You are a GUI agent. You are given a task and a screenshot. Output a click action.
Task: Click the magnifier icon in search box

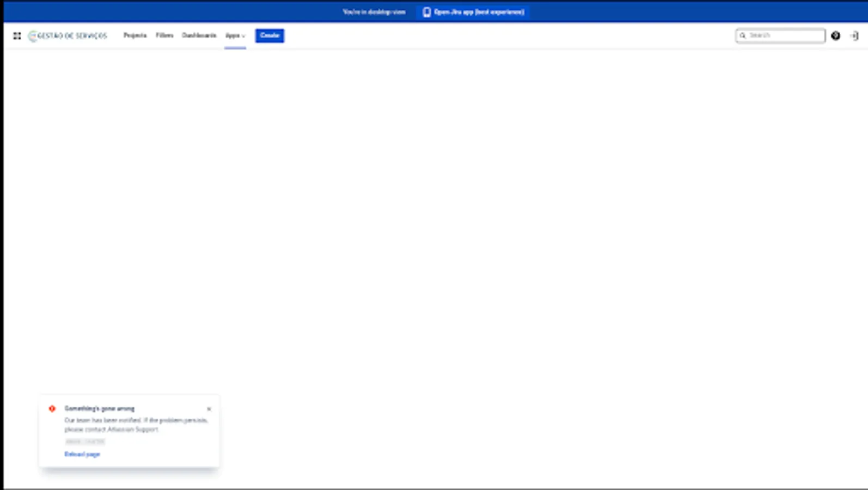coord(742,36)
